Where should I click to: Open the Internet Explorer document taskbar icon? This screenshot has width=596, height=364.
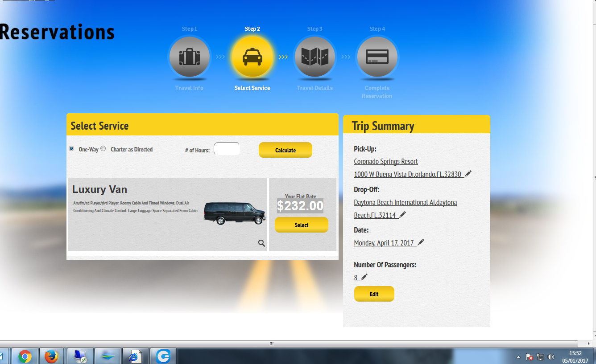point(135,356)
